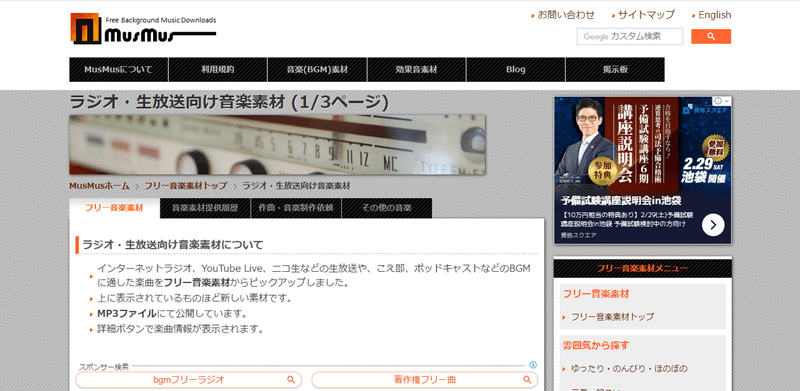The height and width of the screenshot is (391, 800).
Task: Click the sponsor search info icon
Action: (533, 365)
